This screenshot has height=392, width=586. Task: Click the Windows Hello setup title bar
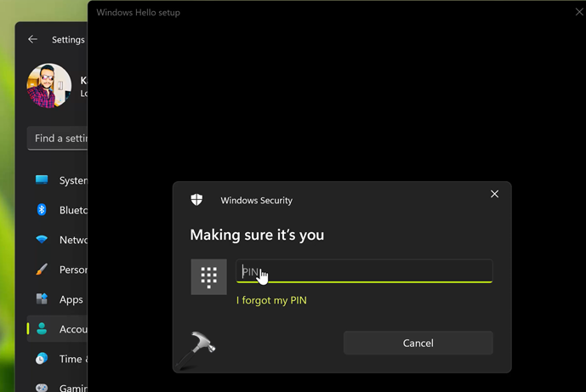323,13
